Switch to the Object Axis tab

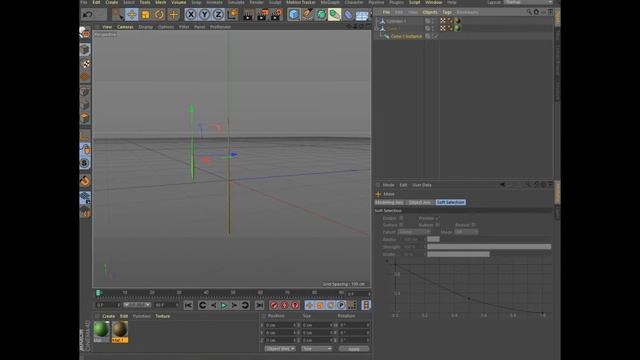420,202
